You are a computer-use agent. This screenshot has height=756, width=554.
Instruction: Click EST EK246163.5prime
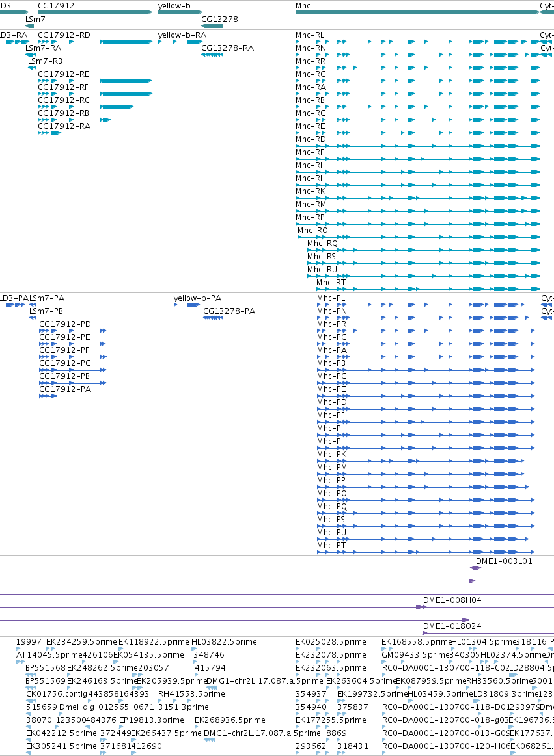102,681
